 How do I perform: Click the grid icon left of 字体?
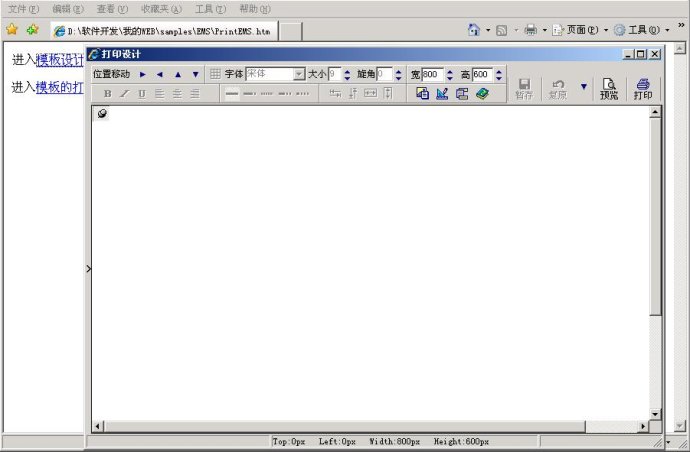[x=215, y=74]
